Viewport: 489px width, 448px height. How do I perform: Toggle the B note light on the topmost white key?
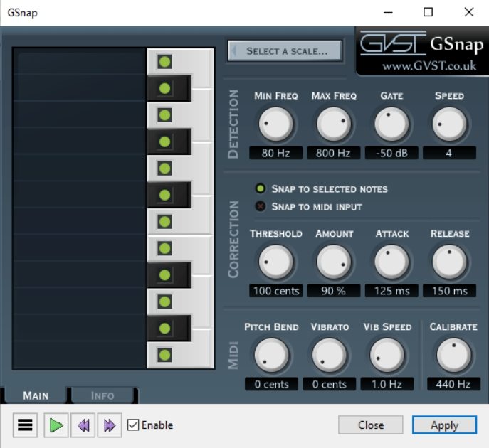click(164, 62)
